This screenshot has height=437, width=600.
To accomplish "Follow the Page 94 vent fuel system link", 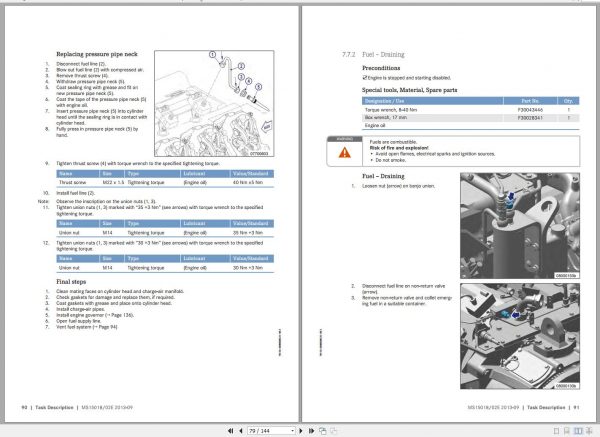I will click(x=104, y=327).
